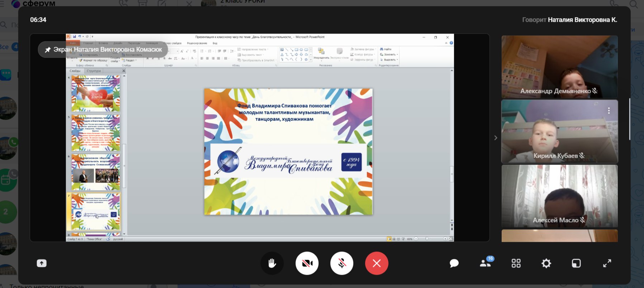
Task: Toggle bulleted list in ribbon
Action: pyautogui.click(x=202, y=51)
